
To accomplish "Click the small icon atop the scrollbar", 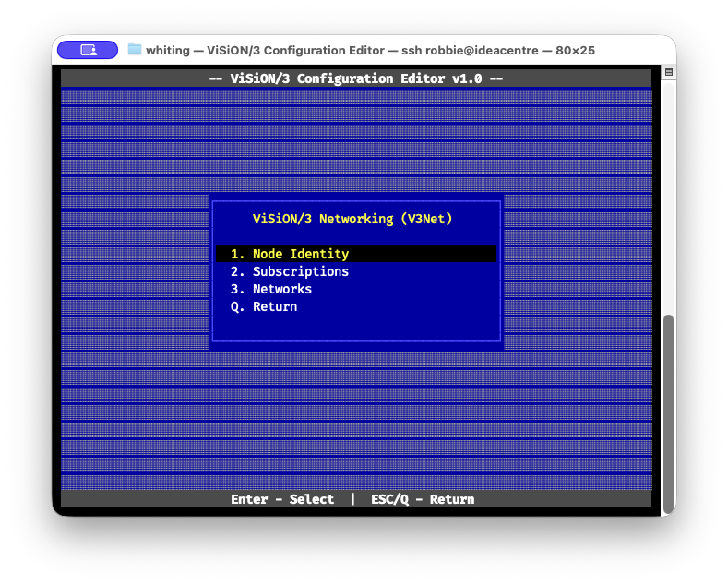I will click(x=669, y=72).
